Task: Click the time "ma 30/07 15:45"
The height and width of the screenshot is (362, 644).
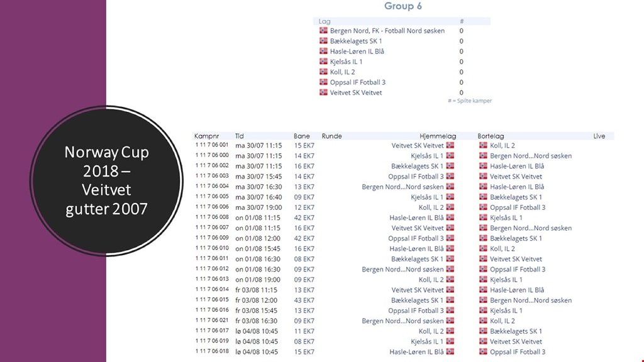Action: click(x=258, y=177)
